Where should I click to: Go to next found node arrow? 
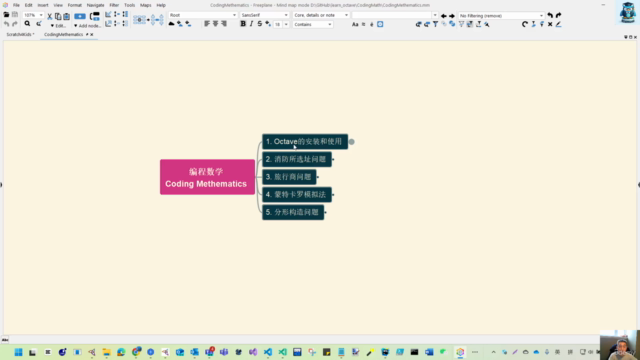[x=452, y=16]
